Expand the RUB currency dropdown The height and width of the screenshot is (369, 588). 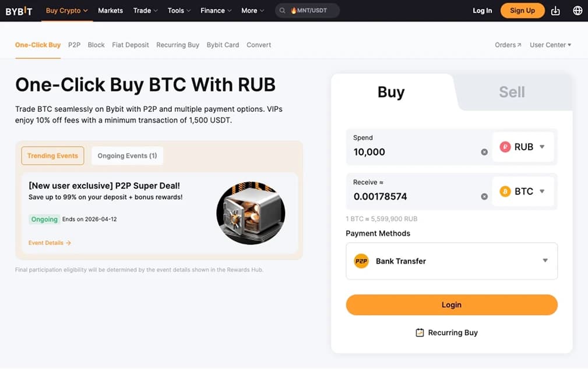[x=543, y=147]
